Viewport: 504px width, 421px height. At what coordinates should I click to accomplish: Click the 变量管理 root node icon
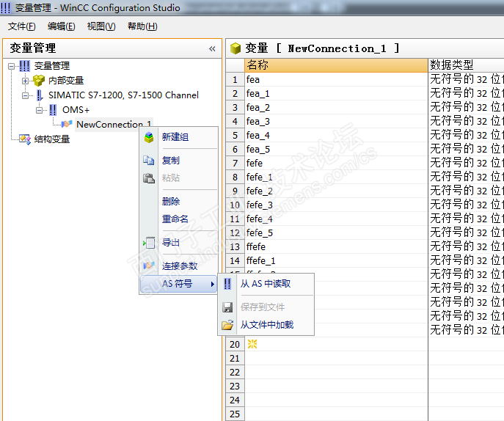(x=24, y=66)
